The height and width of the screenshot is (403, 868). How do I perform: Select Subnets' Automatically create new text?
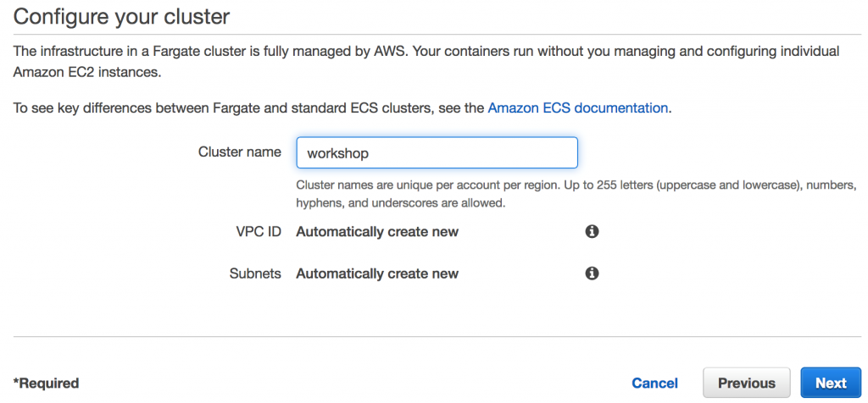377,274
